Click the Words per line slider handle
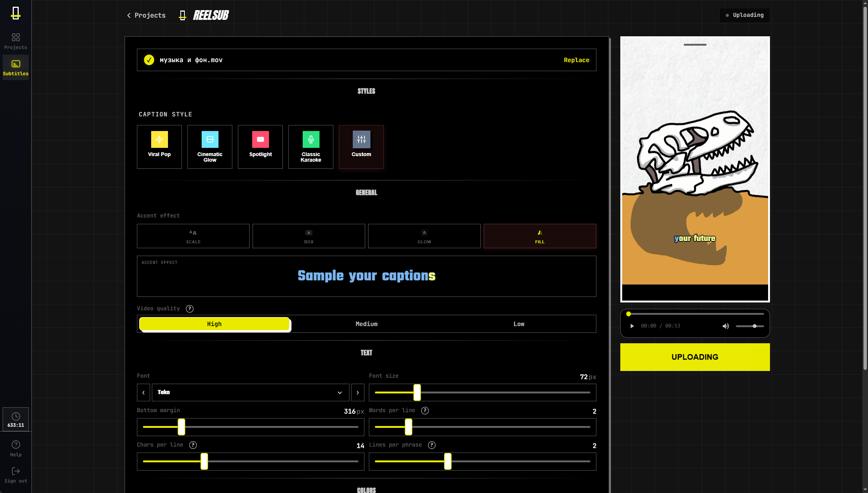Image resolution: width=868 pixels, height=493 pixels. pyautogui.click(x=409, y=427)
